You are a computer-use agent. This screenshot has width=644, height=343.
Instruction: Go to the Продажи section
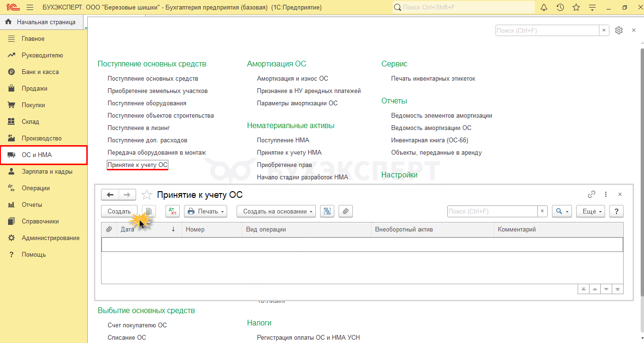tap(35, 89)
